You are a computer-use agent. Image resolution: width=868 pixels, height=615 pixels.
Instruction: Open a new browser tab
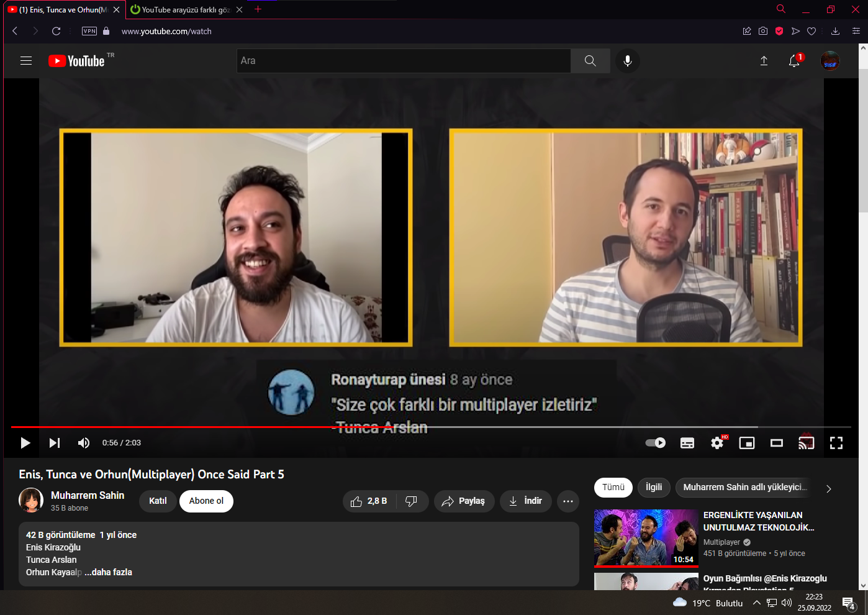point(258,9)
